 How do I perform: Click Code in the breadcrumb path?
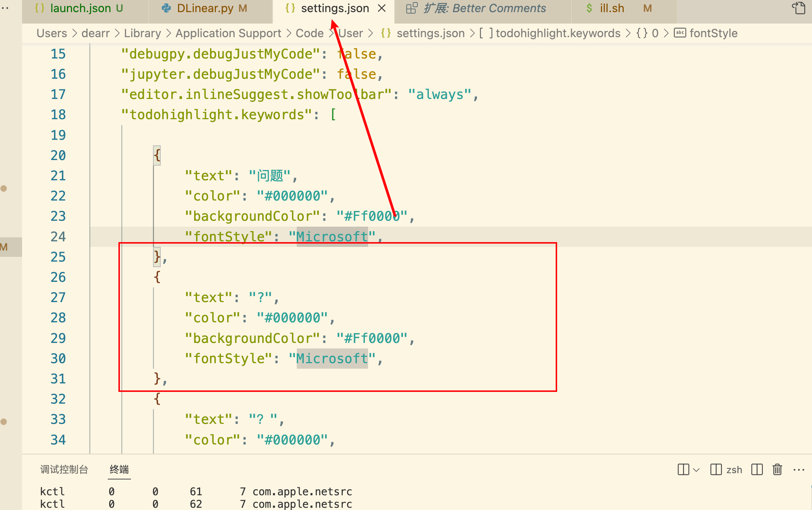point(310,33)
